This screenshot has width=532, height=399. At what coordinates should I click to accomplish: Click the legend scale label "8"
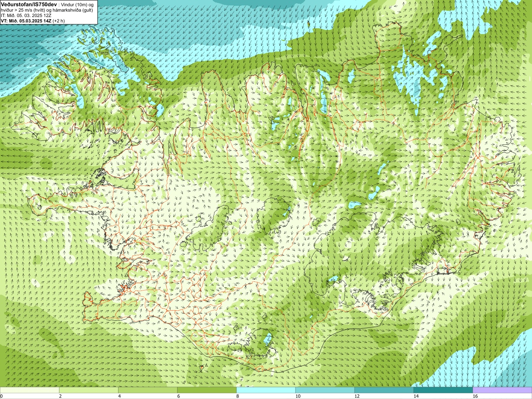237,396
